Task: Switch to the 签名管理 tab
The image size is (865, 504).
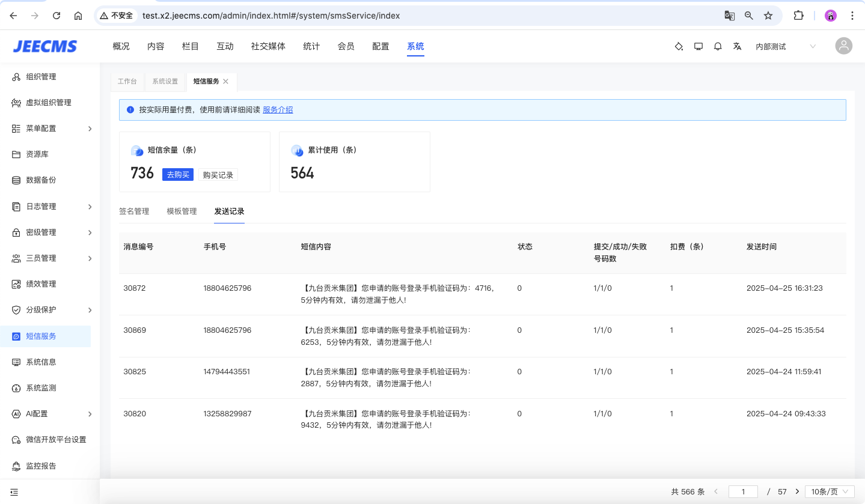Action: click(x=134, y=211)
